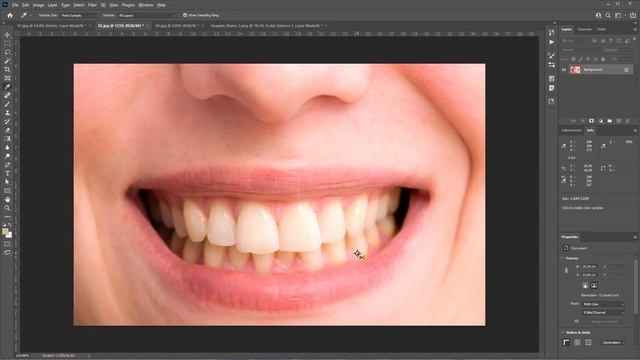Screen dimensions: 640x360
Task: Switch to the Channels tab
Action: 584,29
